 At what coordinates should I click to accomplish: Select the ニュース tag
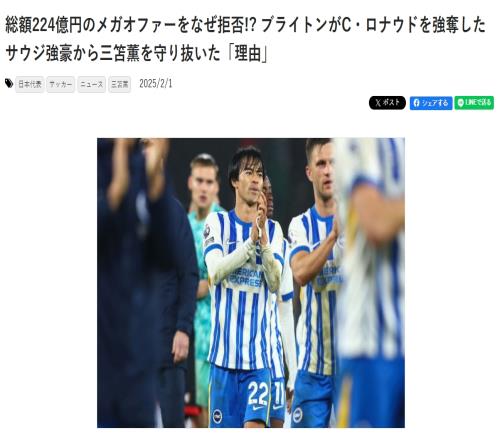tap(92, 84)
